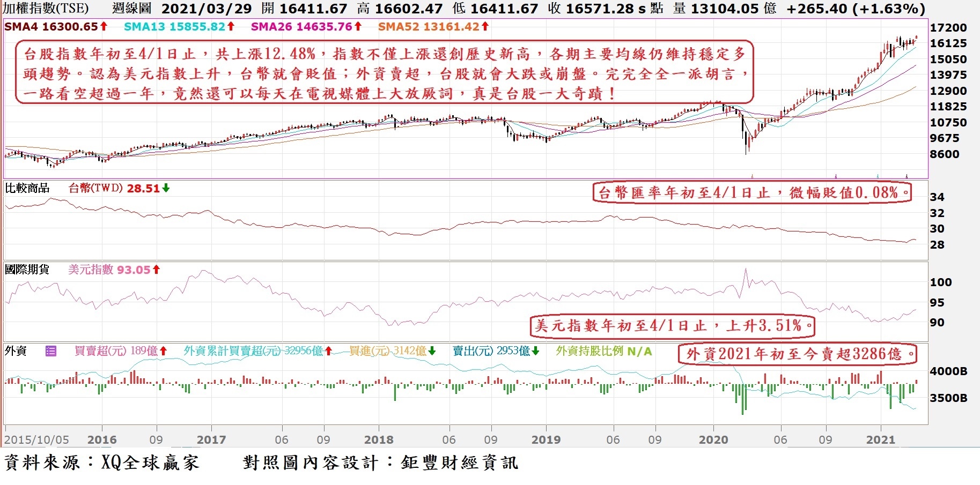This screenshot has height=485, width=980.
Task: Click the 台幣(TWD) 28.51 legend
Action: point(114,188)
